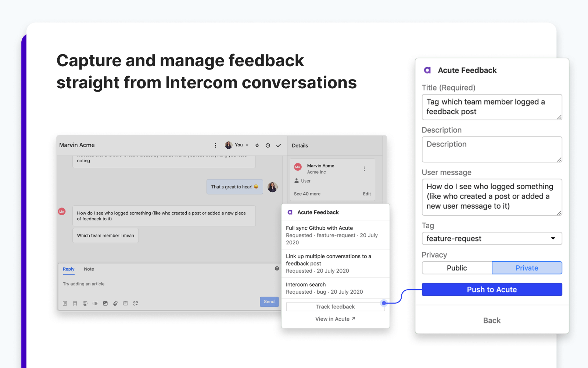Open the Tag dropdown showing feature-request
The height and width of the screenshot is (368, 588).
pyautogui.click(x=492, y=238)
